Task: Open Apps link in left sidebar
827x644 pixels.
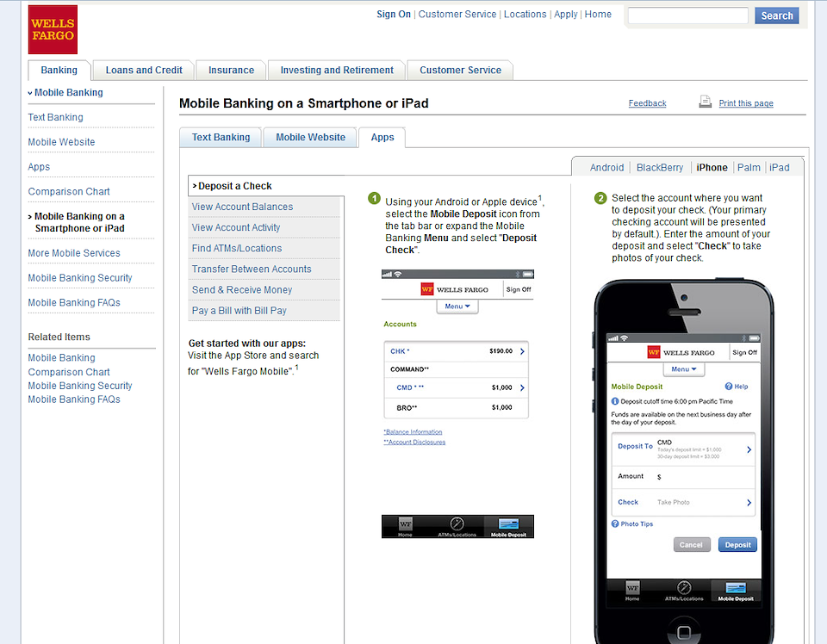Action: 39,167
